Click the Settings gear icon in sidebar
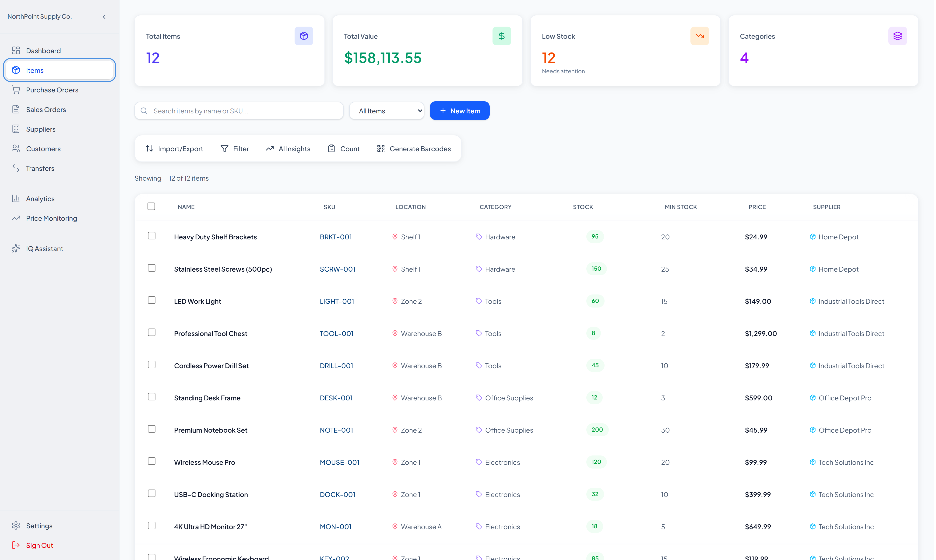The width and height of the screenshot is (936, 560). (16, 526)
